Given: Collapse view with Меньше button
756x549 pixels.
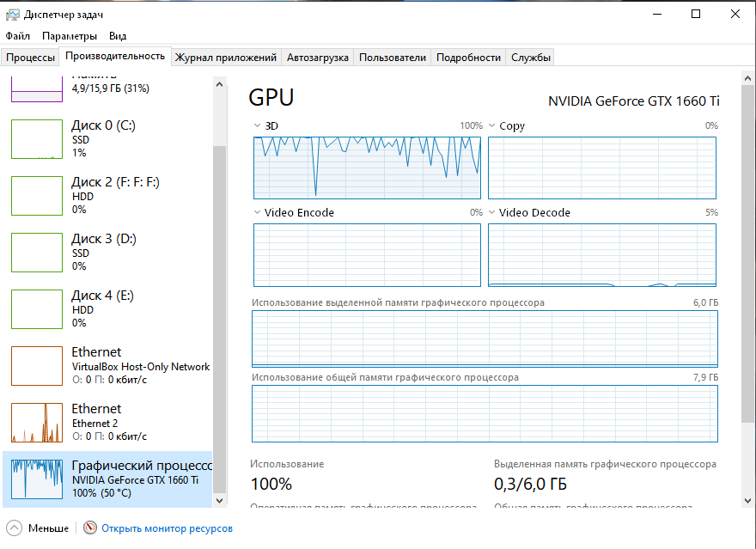Looking at the screenshot, I should pyautogui.click(x=38, y=528).
